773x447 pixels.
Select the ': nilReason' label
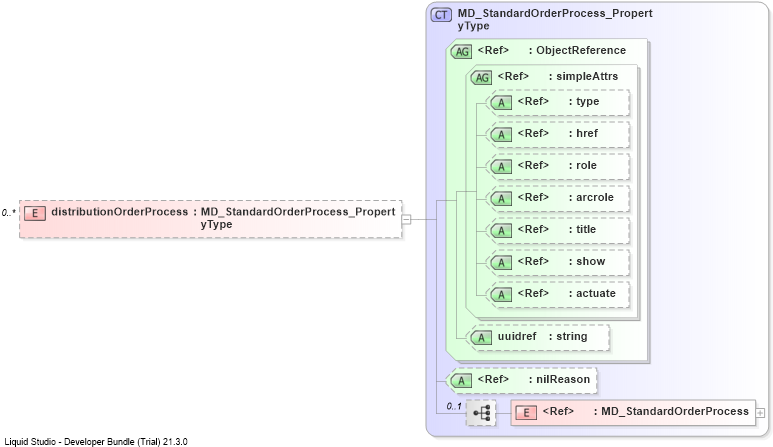(x=559, y=379)
